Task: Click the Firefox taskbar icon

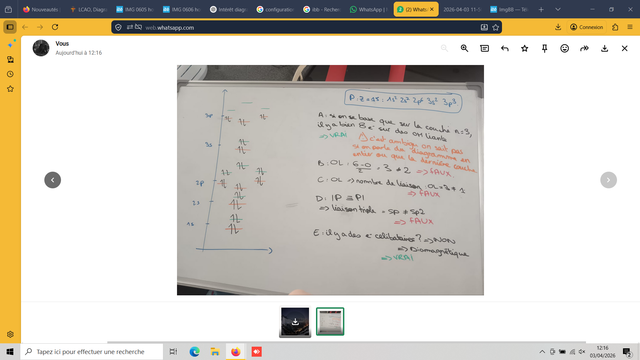Action: (236, 351)
